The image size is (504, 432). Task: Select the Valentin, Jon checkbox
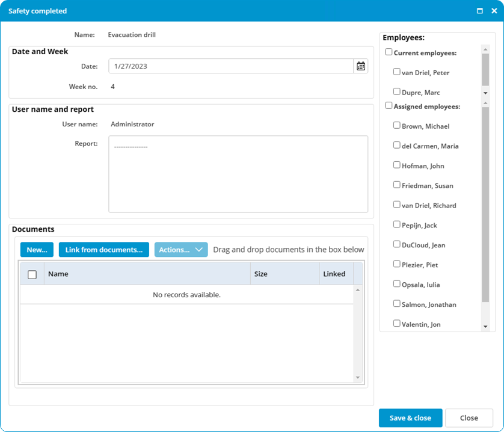pyautogui.click(x=396, y=323)
